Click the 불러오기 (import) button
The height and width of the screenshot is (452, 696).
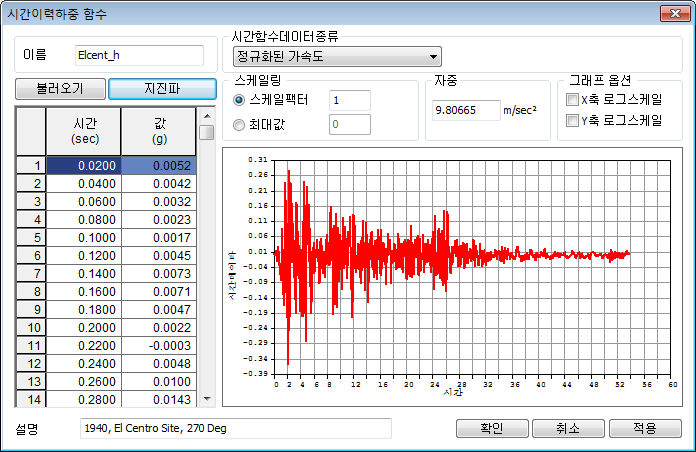click(x=60, y=89)
